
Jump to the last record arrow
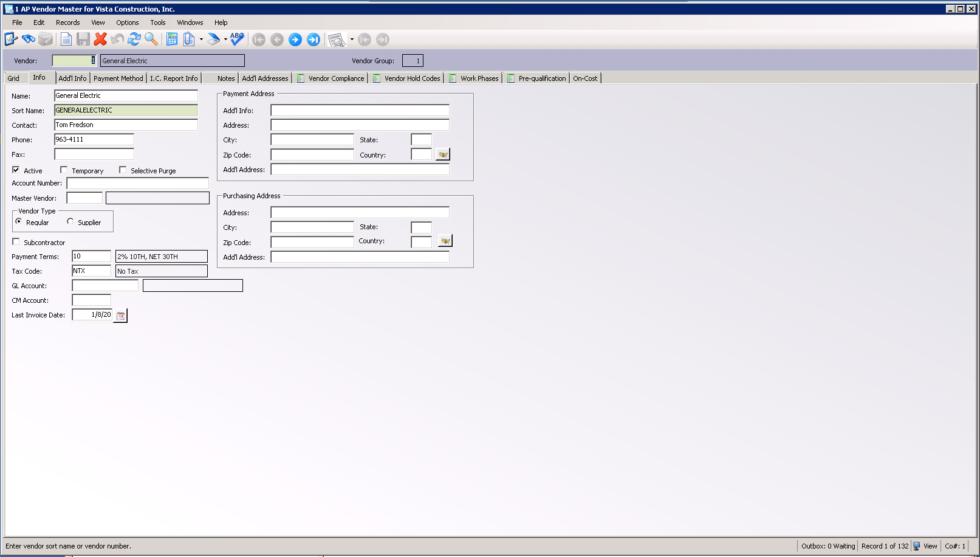(x=314, y=40)
